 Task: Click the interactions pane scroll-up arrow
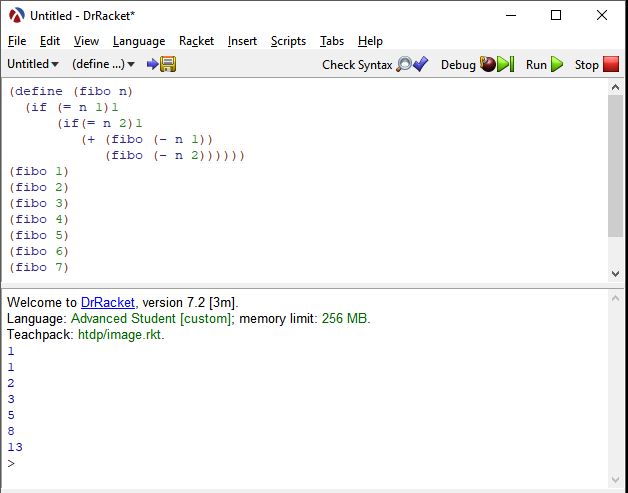coord(616,298)
